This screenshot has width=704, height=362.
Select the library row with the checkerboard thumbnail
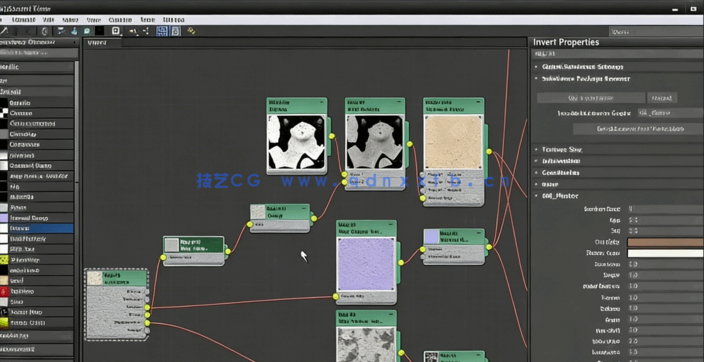tap(37, 113)
